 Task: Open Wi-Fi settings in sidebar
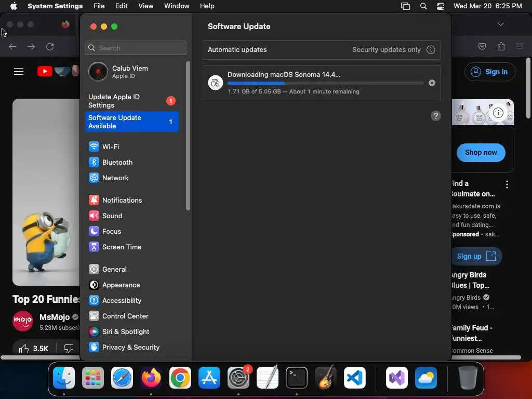[131, 147]
